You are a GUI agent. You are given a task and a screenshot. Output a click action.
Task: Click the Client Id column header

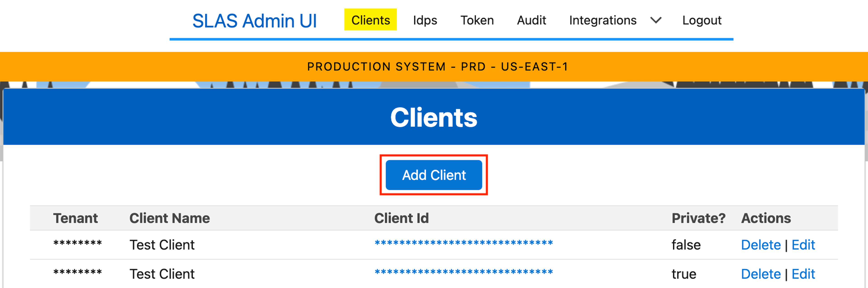tap(401, 218)
